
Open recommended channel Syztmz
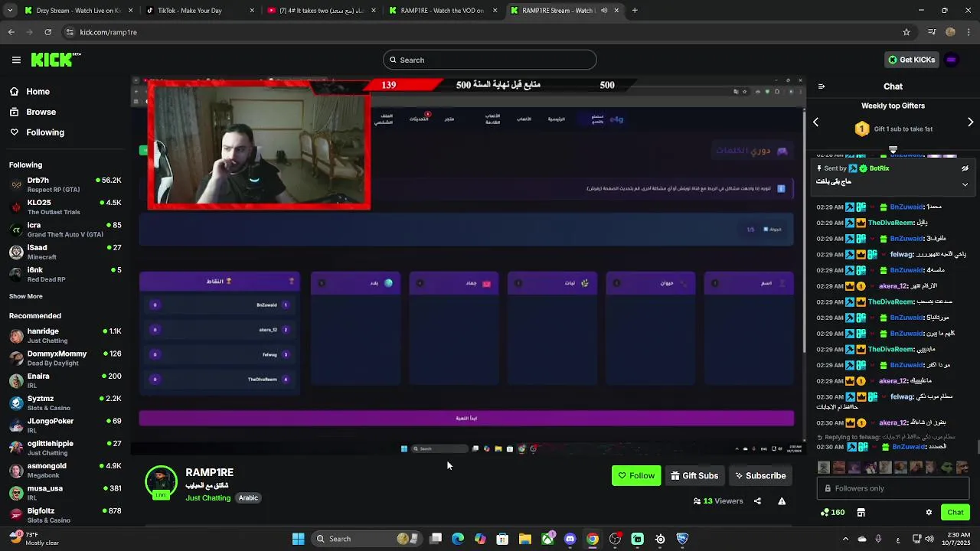[x=65, y=403]
